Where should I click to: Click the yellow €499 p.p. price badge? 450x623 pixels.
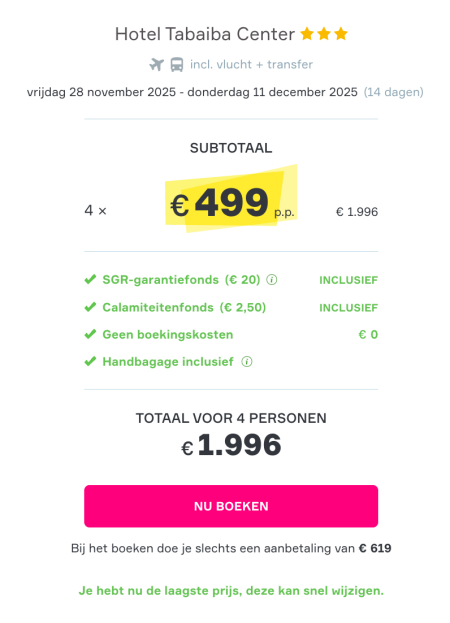pyautogui.click(x=231, y=199)
